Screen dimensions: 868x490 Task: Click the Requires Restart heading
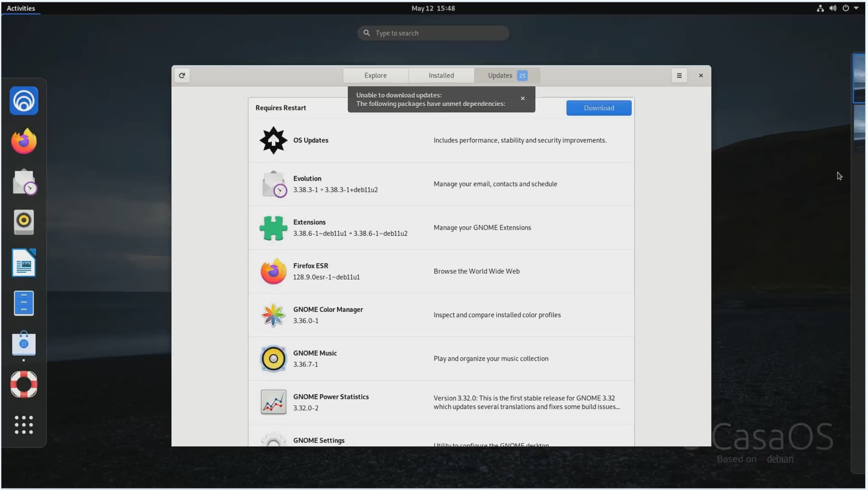tap(280, 108)
